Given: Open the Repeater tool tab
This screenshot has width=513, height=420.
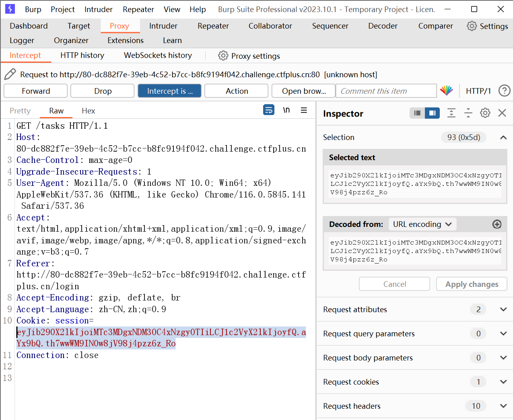Looking at the screenshot, I should coord(213,26).
